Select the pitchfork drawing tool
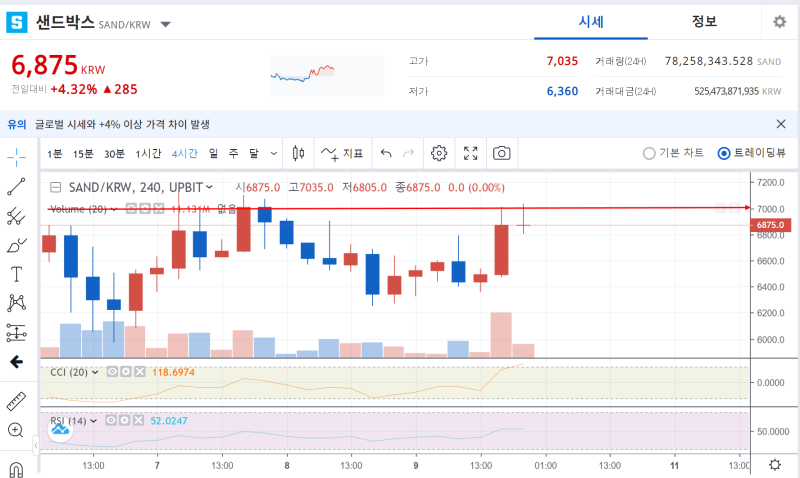This screenshot has height=478, width=800. click(16, 216)
